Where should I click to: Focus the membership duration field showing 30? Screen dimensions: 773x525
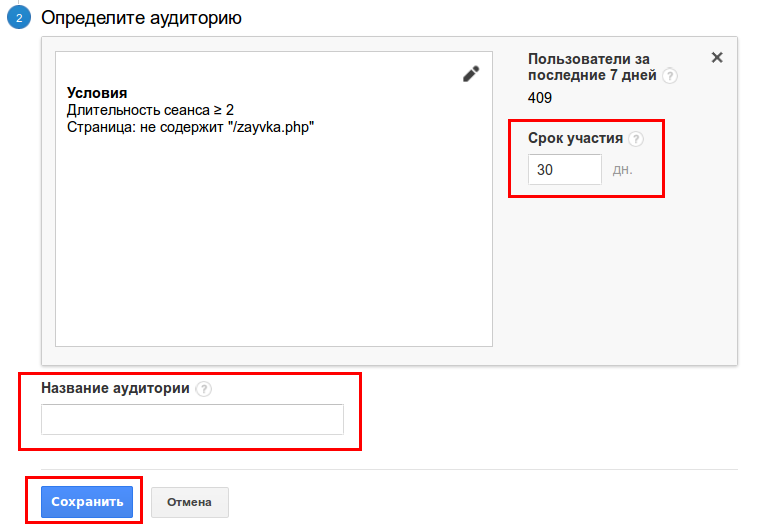(x=564, y=170)
